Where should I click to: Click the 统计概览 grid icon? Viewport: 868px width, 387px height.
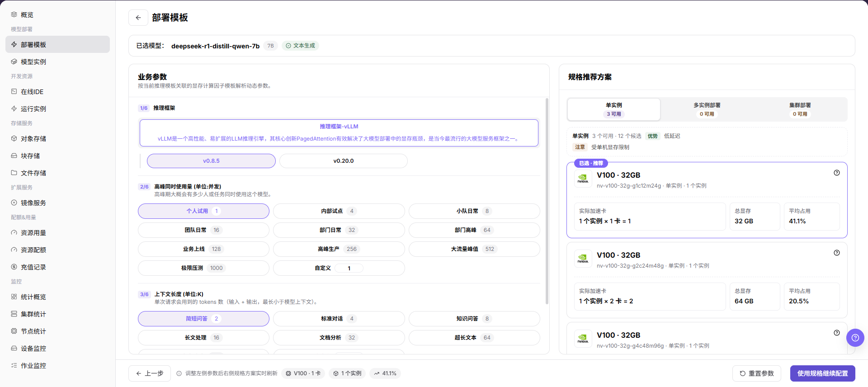14,297
